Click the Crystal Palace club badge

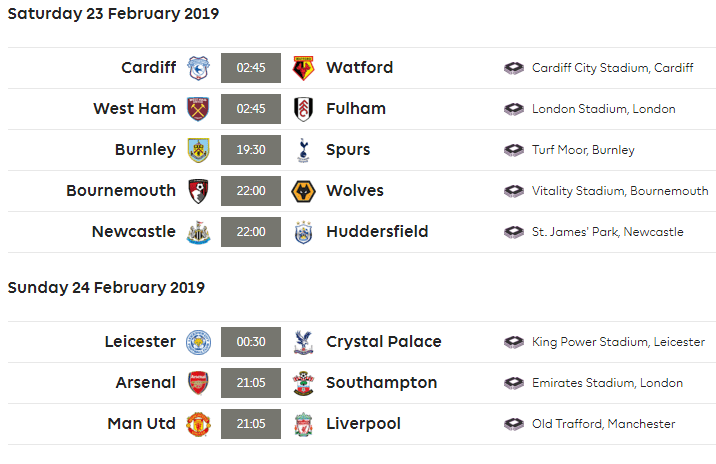[303, 342]
